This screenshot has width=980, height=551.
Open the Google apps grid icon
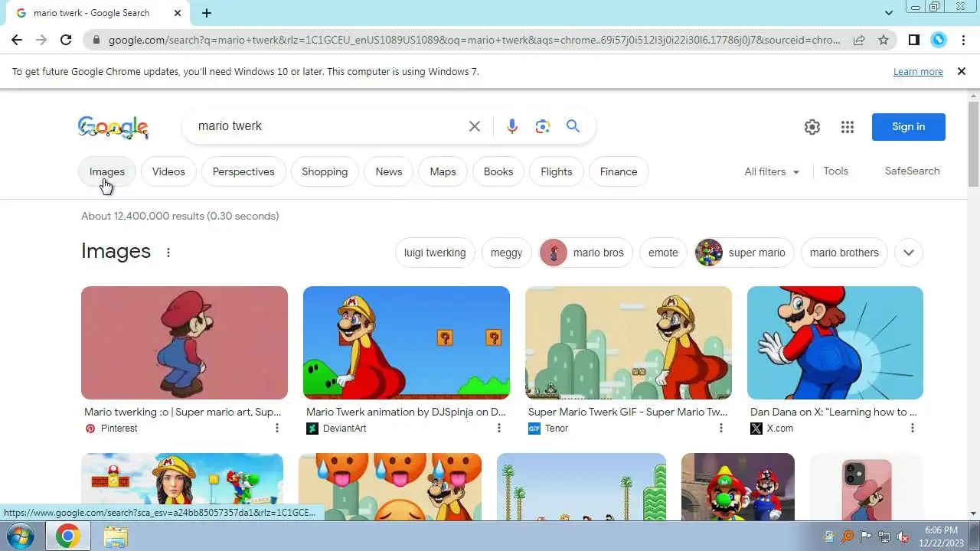pos(848,127)
